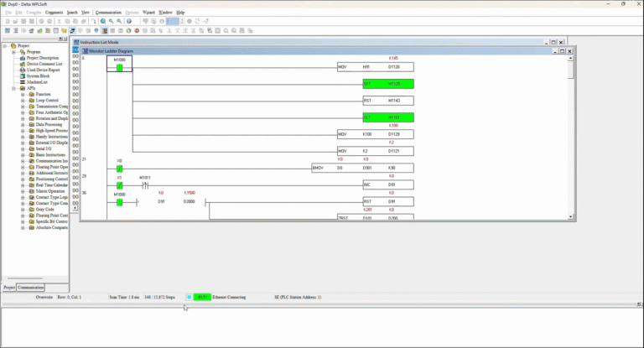Toggle the highlighted Online Mode toolbar icon
This screenshot has width=644, height=348.
[x=72, y=31]
